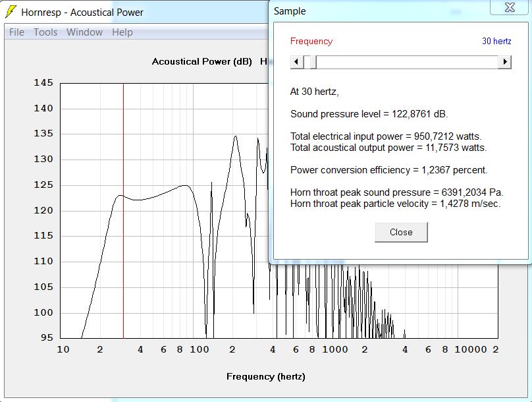Viewport: 532px width, 402px height.
Task: Open the Tools menu
Action: (45, 32)
